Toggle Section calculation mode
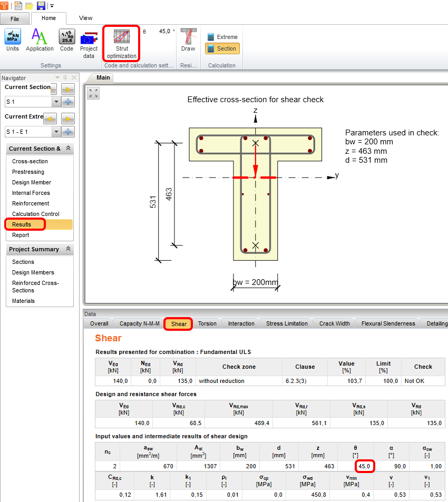The height and width of the screenshot is (502, 448). pyautogui.click(x=222, y=48)
